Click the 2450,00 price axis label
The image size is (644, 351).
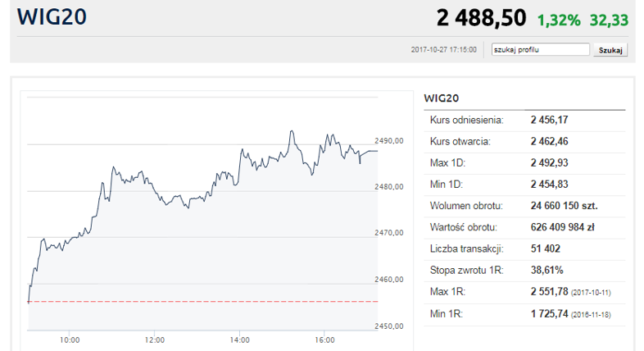pyautogui.click(x=388, y=326)
